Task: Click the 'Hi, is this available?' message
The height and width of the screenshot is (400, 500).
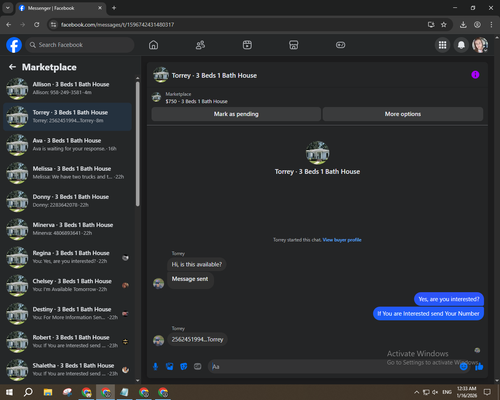Action: click(197, 264)
